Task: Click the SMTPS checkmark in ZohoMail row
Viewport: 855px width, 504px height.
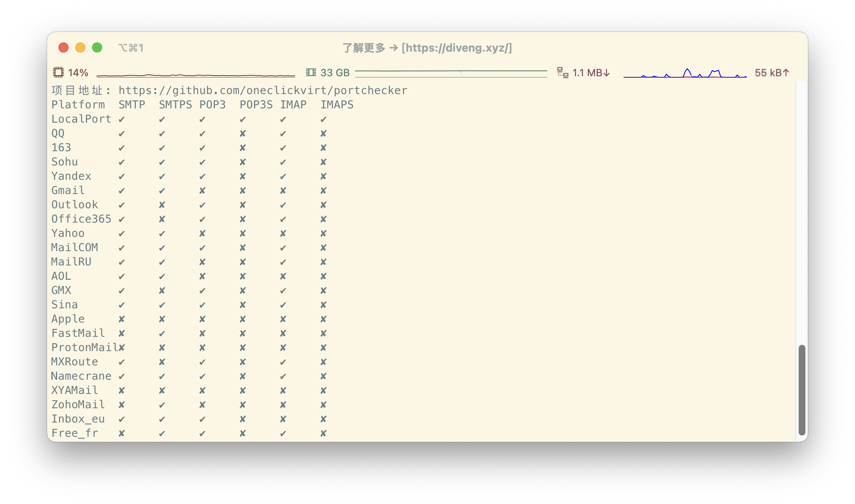Action: tap(162, 405)
